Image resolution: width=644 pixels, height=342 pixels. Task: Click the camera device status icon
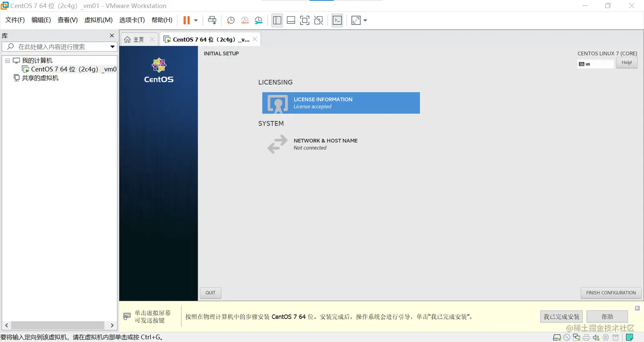click(x=605, y=337)
